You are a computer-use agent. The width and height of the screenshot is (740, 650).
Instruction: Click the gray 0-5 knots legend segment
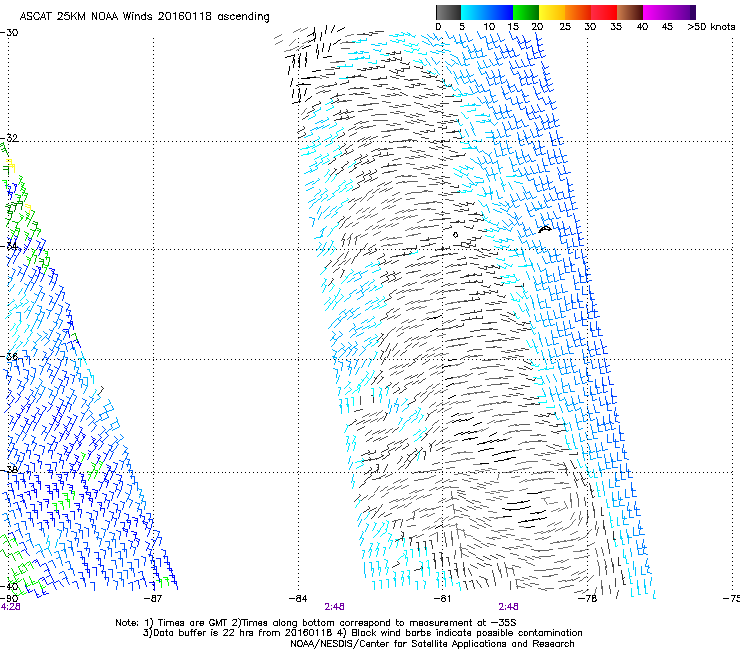coord(448,12)
